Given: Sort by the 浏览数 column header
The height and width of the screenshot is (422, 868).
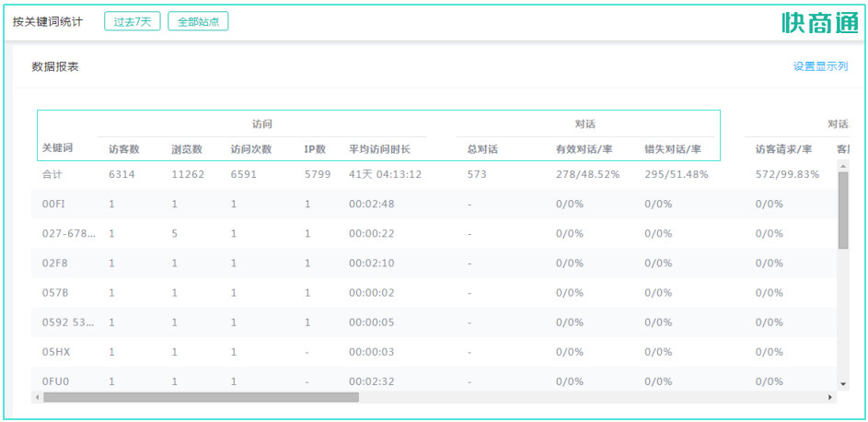Looking at the screenshot, I should (x=187, y=148).
